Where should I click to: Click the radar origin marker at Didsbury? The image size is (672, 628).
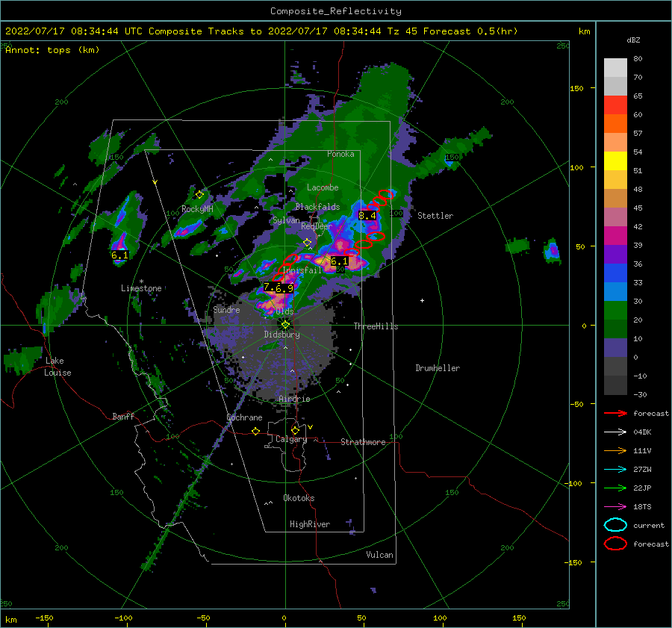point(285,325)
